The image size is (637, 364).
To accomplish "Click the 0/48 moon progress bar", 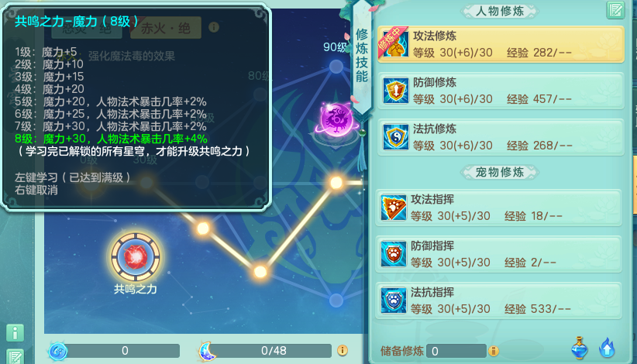I will [269, 351].
